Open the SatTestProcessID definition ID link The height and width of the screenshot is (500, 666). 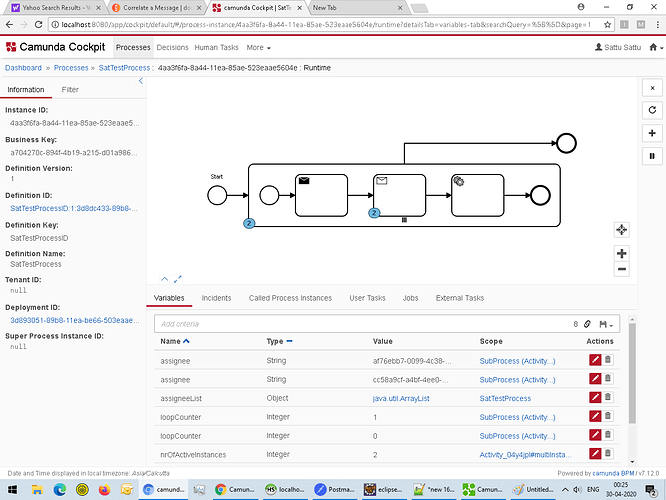(73, 209)
